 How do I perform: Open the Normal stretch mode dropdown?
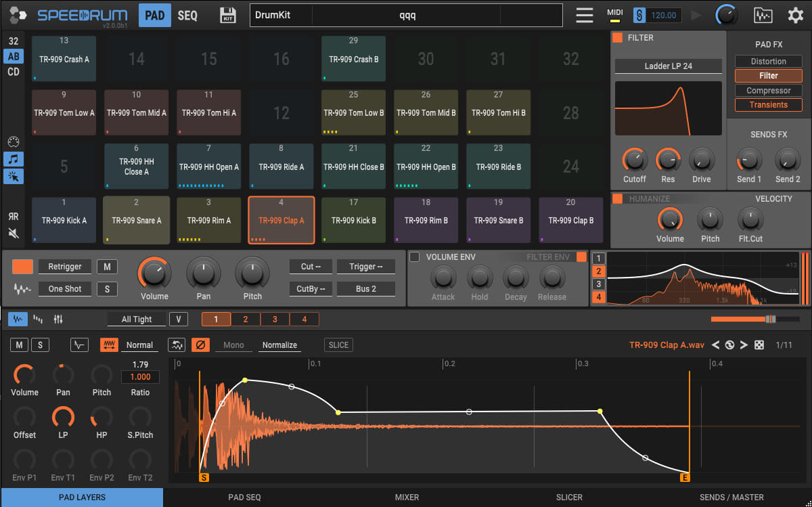(x=139, y=345)
